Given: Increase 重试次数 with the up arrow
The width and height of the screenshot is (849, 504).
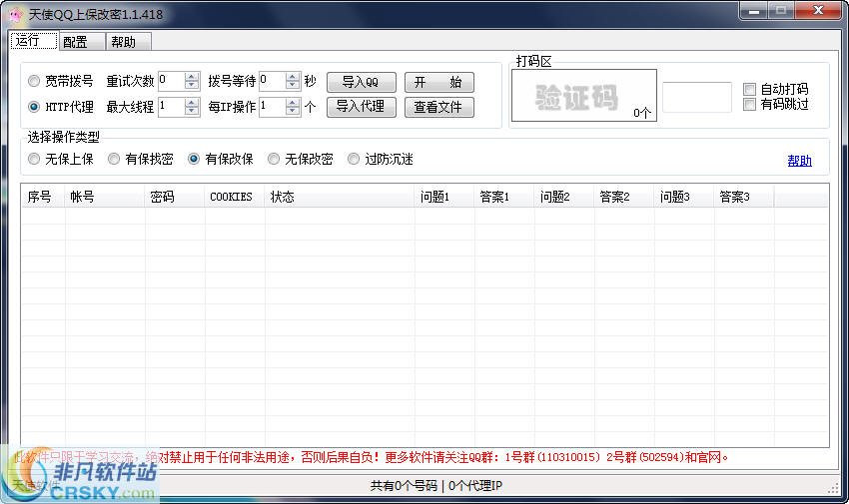Looking at the screenshot, I should (x=192, y=77).
